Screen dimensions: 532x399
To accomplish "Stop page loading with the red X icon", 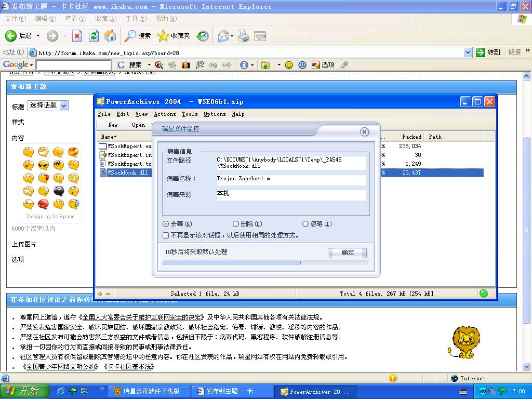I will (77, 36).
